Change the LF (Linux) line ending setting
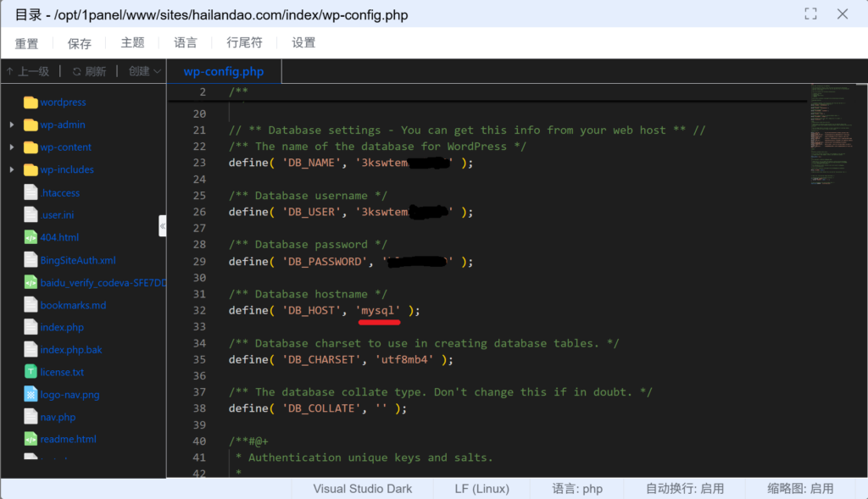This screenshot has width=868, height=499. click(481, 489)
